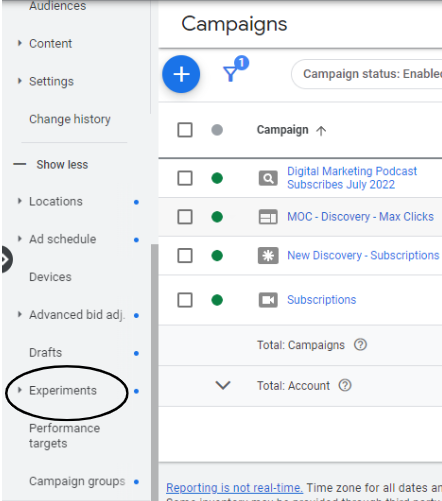Click green status dot for Digital Marketing Podcast
This screenshot has width=442, height=501.
[217, 178]
